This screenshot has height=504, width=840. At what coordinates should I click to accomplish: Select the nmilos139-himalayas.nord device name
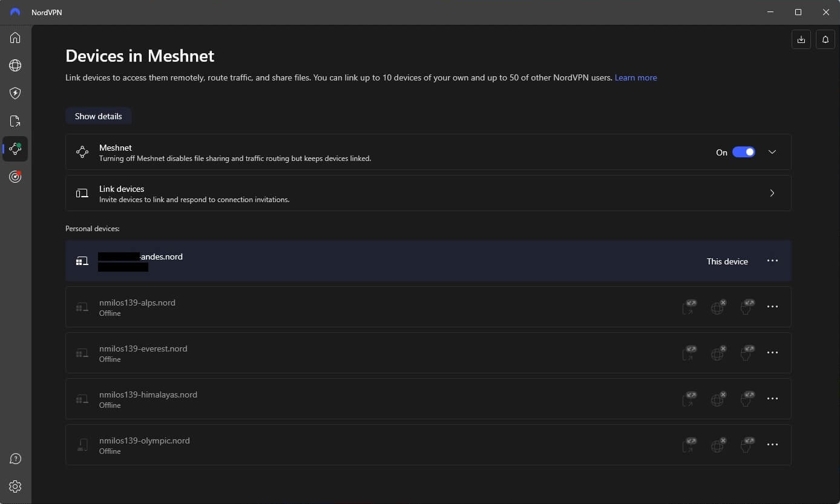point(148,394)
